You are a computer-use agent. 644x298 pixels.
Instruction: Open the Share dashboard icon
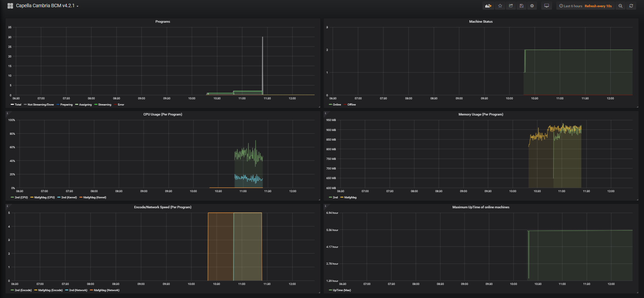511,6
